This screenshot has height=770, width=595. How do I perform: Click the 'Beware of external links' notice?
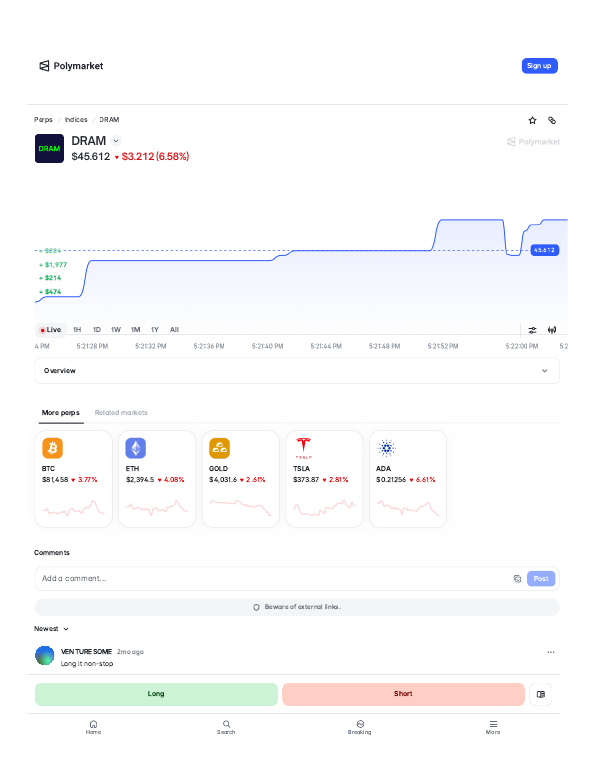(x=297, y=607)
